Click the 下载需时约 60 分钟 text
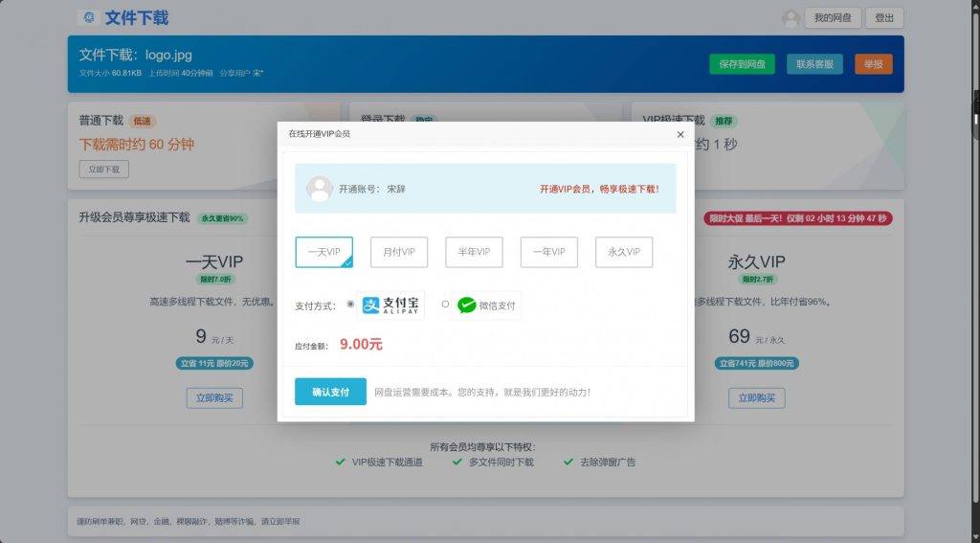The width and height of the screenshot is (980, 543). pyautogui.click(x=136, y=145)
